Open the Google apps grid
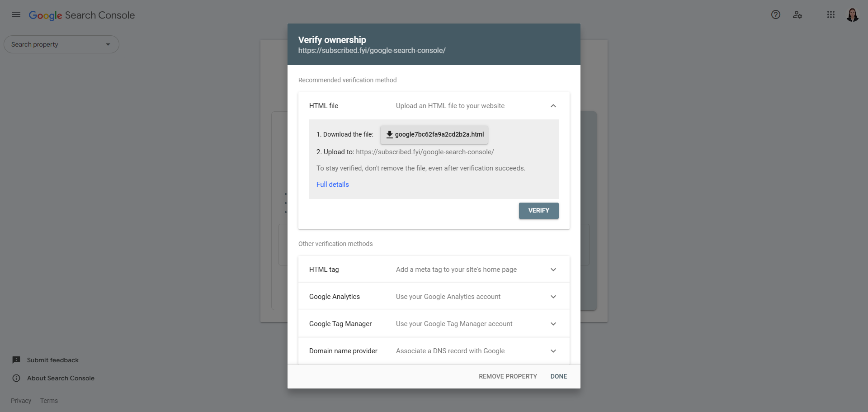 coord(831,14)
